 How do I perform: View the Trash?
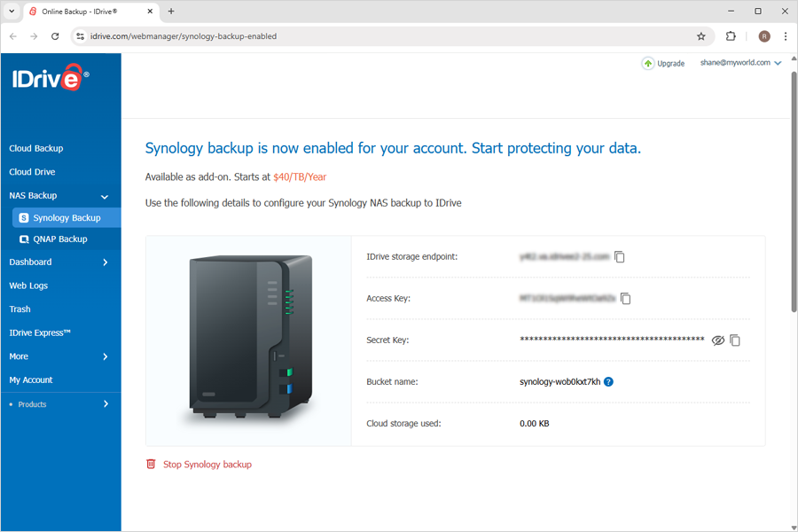(x=20, y=309)
